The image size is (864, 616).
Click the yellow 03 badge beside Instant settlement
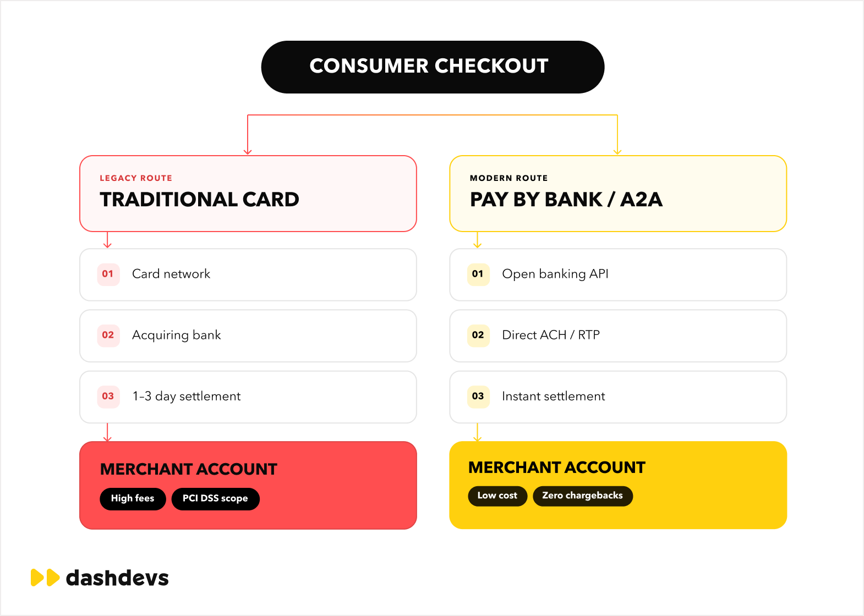(x=478, y=396)
